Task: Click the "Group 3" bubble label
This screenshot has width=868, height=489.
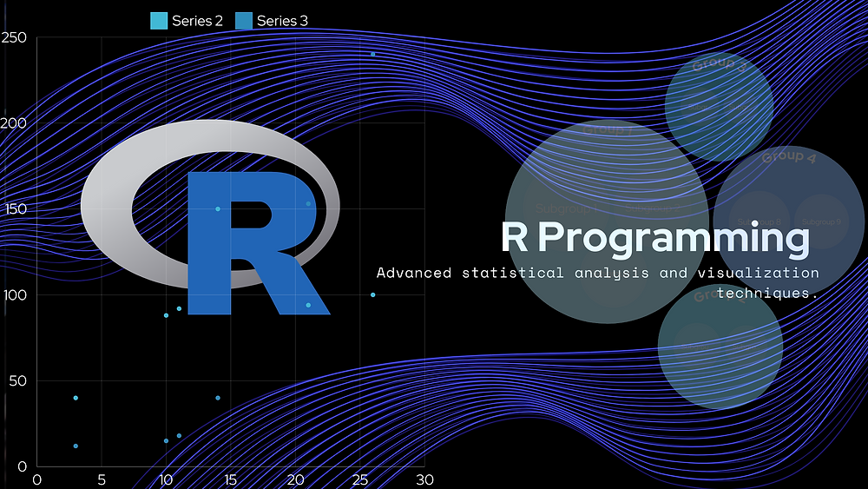Action: click(719, 64)
